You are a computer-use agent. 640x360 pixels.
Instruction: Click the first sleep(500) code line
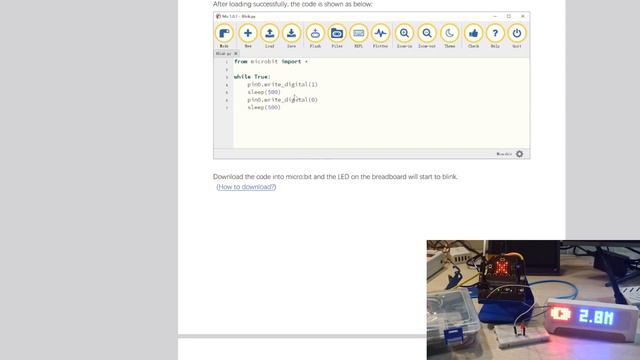tap(264, 92)
